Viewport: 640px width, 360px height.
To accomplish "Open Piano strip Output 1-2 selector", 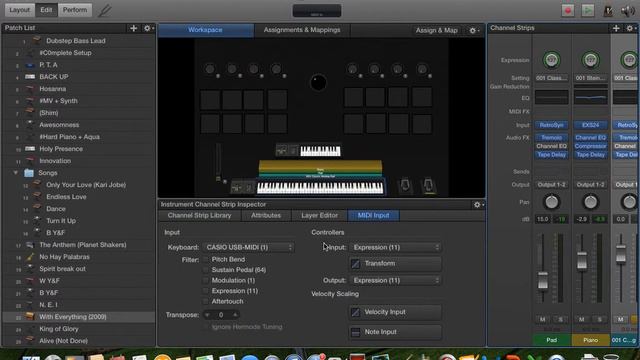I will pyautogui.click(x=590, y=185).
